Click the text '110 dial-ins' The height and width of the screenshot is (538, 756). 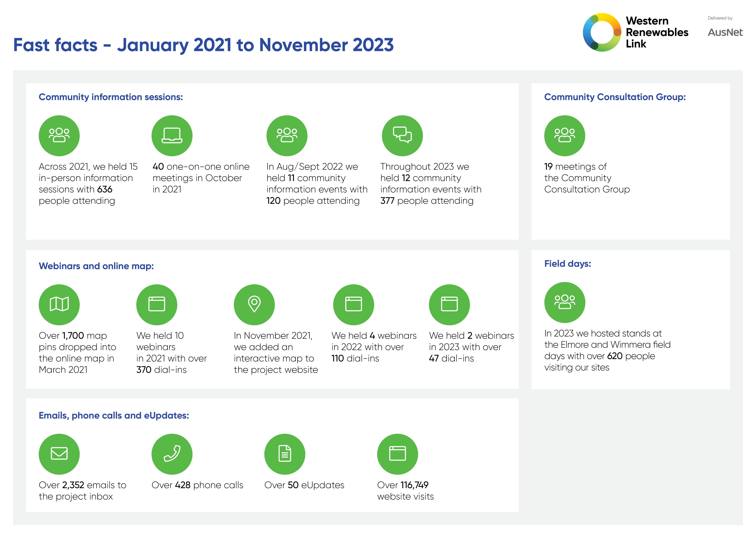(x=355, y=358)
